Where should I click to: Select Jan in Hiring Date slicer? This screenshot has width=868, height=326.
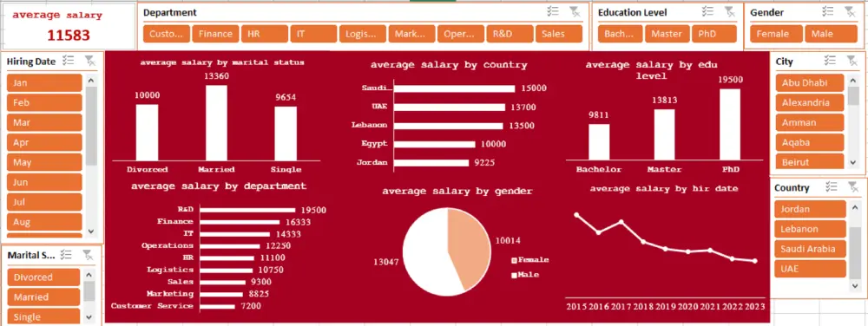[x=44, y=83]
